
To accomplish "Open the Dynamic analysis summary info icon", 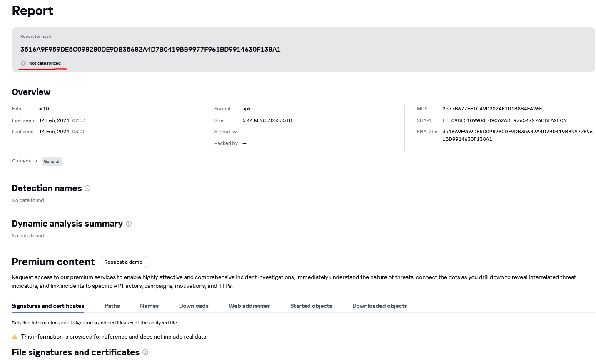I will pyautogui.click(x=129, y=224).
